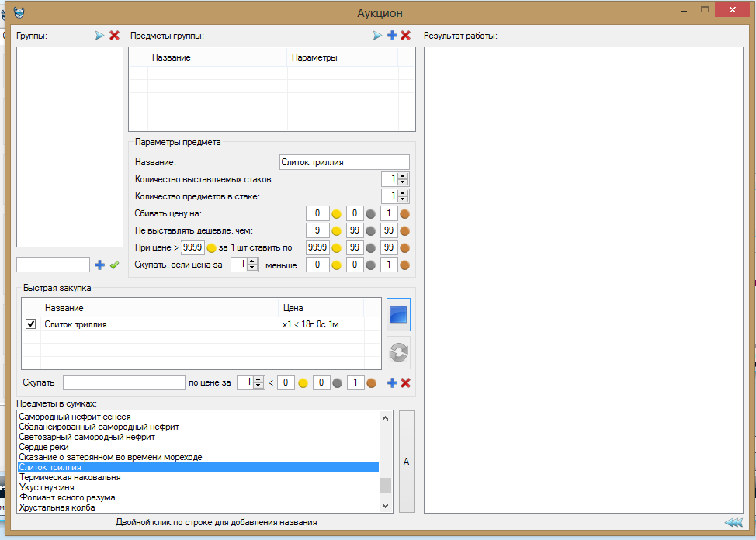Click the Название column header in Предметы группы
The image size is (756, 540).
(171, 57)
